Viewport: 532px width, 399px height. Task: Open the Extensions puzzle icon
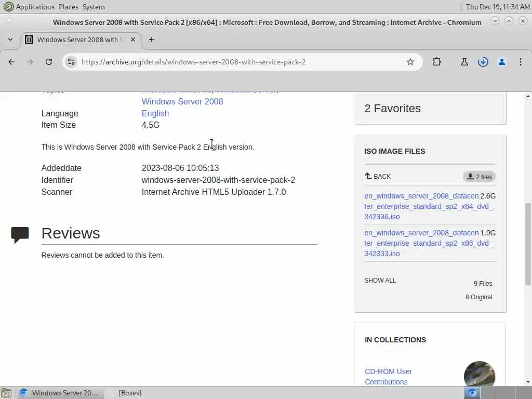pos(436,62)
